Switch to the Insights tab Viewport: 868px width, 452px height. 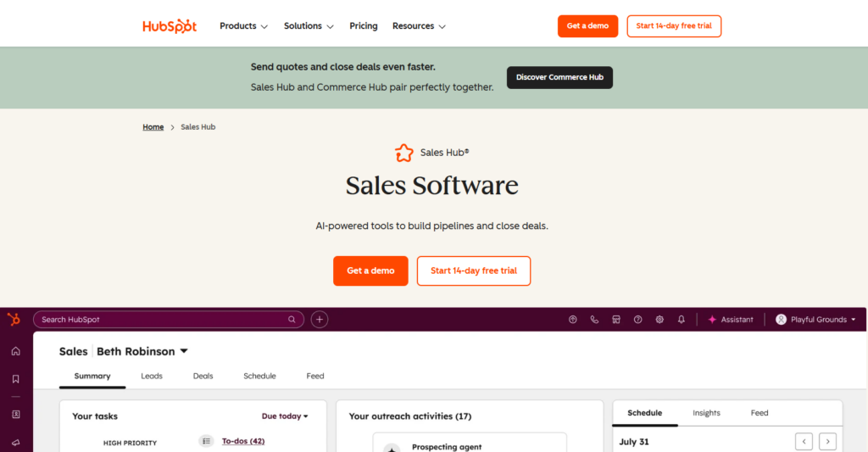[706, 413]
